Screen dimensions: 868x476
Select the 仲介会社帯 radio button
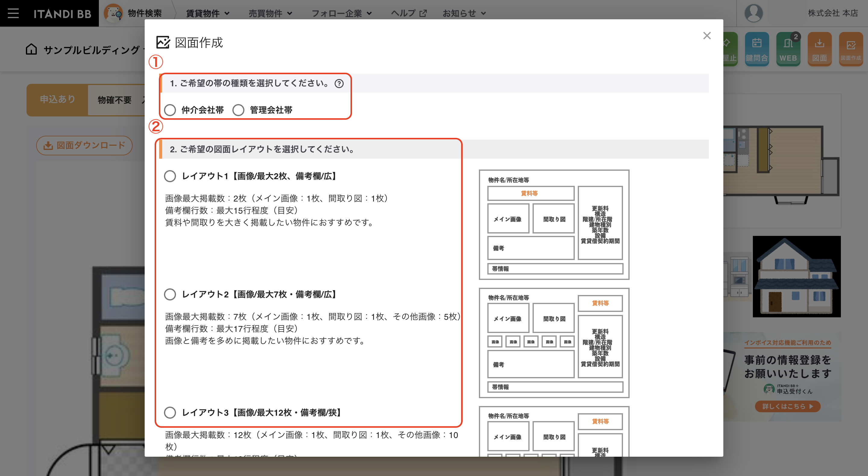tap(170, 110)
